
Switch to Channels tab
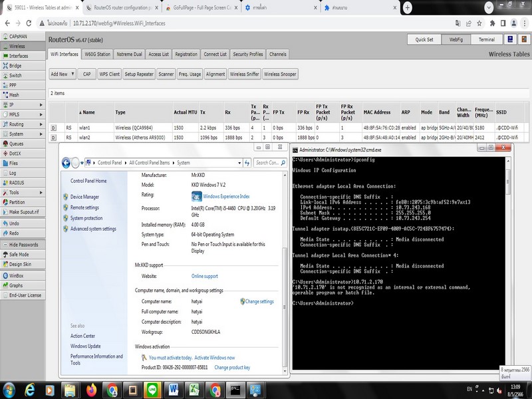(278, 55)
